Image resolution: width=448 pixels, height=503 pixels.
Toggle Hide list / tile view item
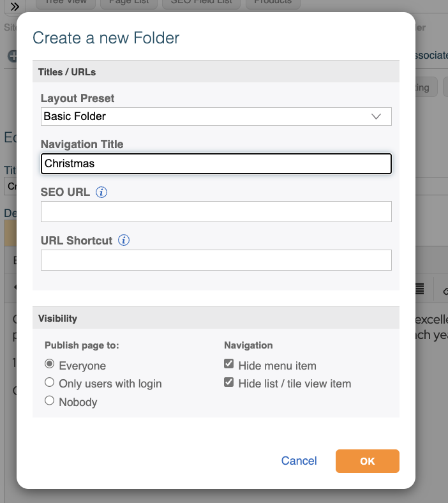[228, 383]
